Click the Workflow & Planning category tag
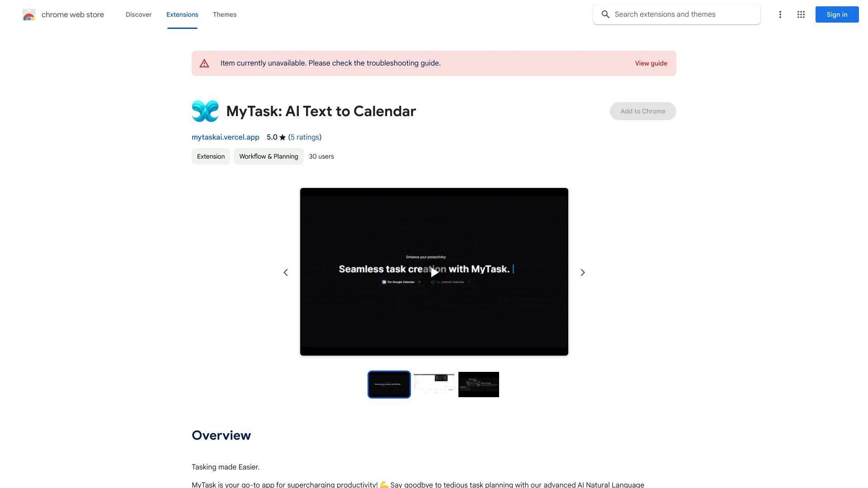Image resolution: width=868 pixels, height=488 pixels. [x=268, y=156]
